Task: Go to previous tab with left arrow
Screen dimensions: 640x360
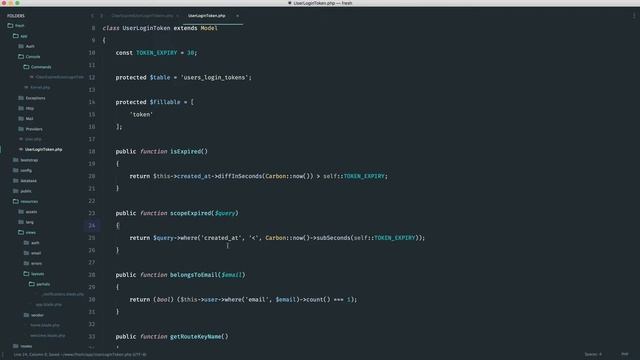Action: [92, 16]
